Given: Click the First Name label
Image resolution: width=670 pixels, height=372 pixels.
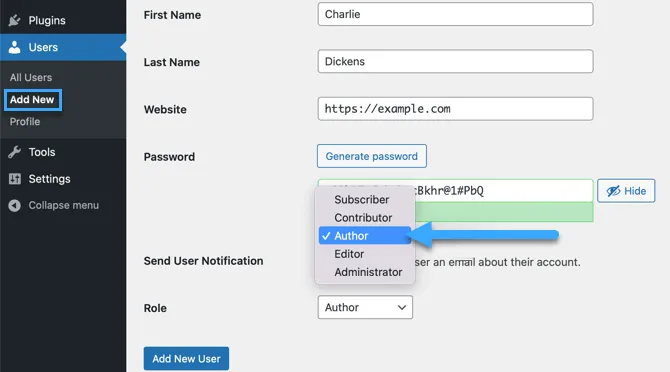Looking at the screenshot, I should 172,15.
